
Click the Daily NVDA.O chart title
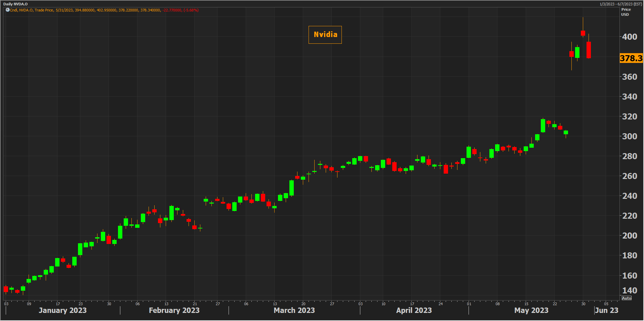tap(15, 4)
